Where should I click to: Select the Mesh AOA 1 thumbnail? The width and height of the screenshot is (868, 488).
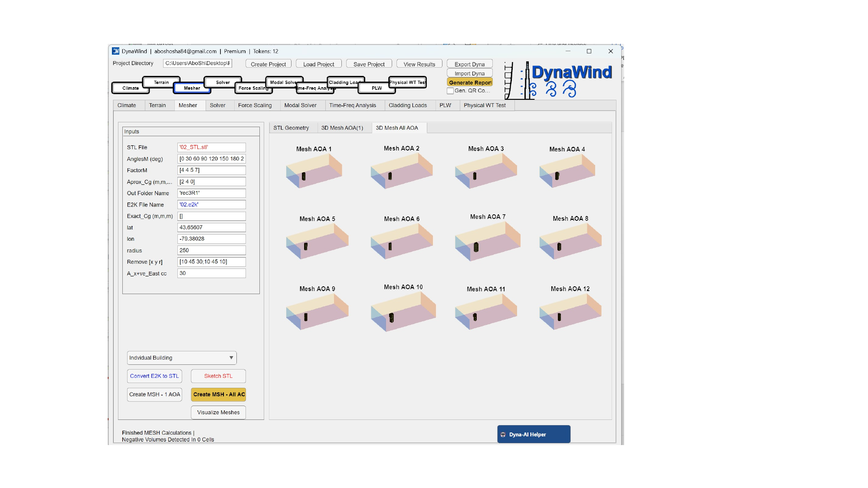coord(314,171)
